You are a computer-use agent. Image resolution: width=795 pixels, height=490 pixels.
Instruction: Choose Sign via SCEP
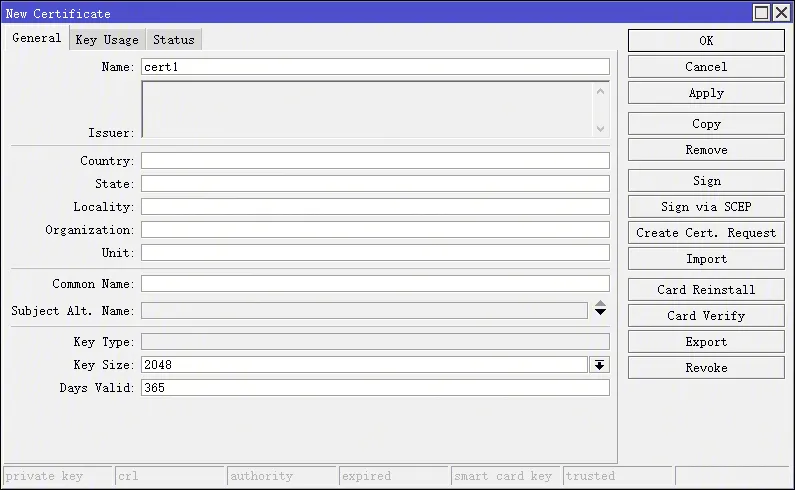coord(706,207)
